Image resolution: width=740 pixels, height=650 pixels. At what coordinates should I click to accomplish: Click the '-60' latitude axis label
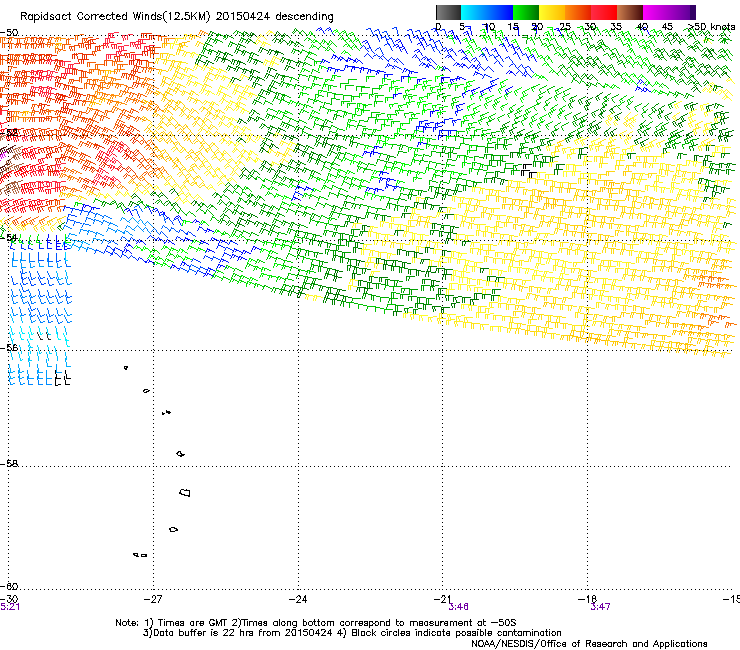(9, 586)
